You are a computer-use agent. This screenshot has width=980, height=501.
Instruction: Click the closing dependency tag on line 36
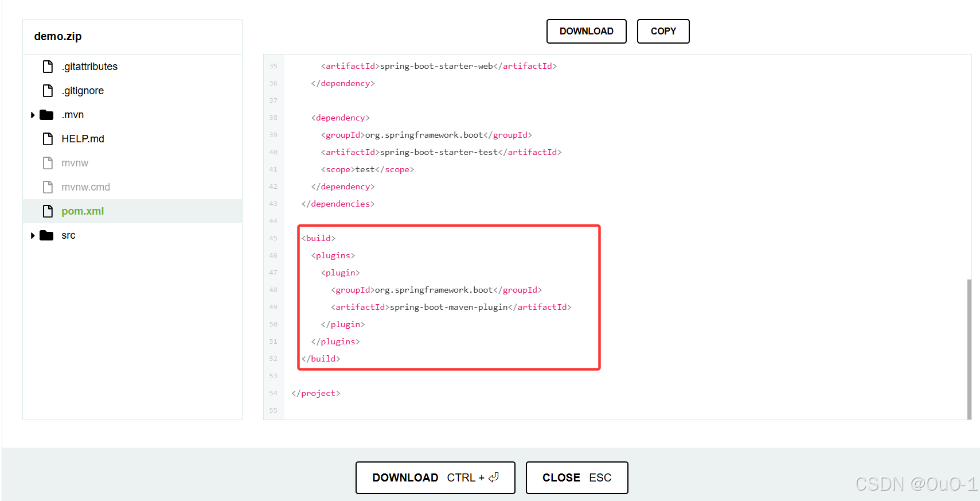(x=343, y=83)
